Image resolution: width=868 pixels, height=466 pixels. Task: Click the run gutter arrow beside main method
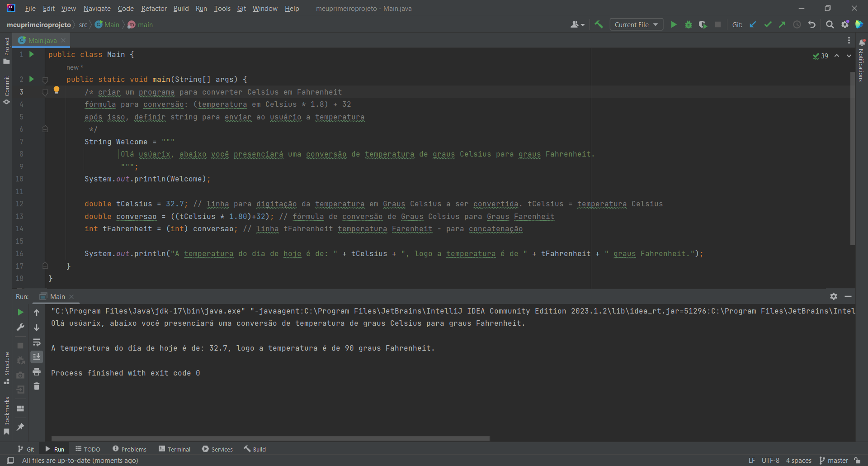(x=32, y=79)
